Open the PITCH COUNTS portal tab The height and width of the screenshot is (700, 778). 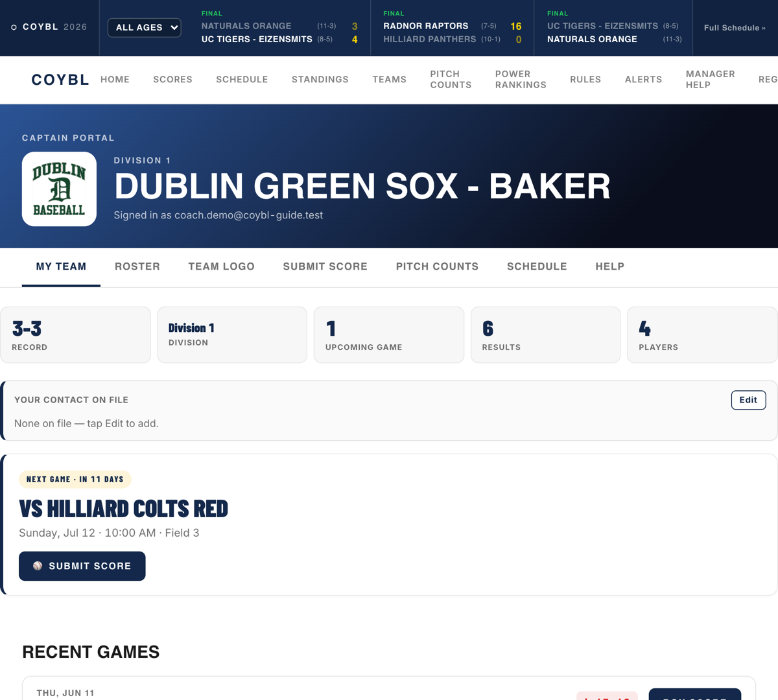(x=437, y=266)
